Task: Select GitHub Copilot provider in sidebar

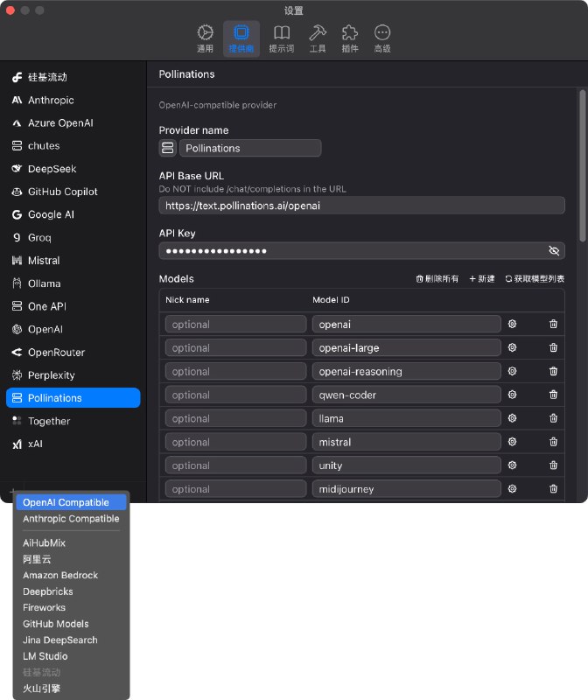Action: (x=73, y=192)
